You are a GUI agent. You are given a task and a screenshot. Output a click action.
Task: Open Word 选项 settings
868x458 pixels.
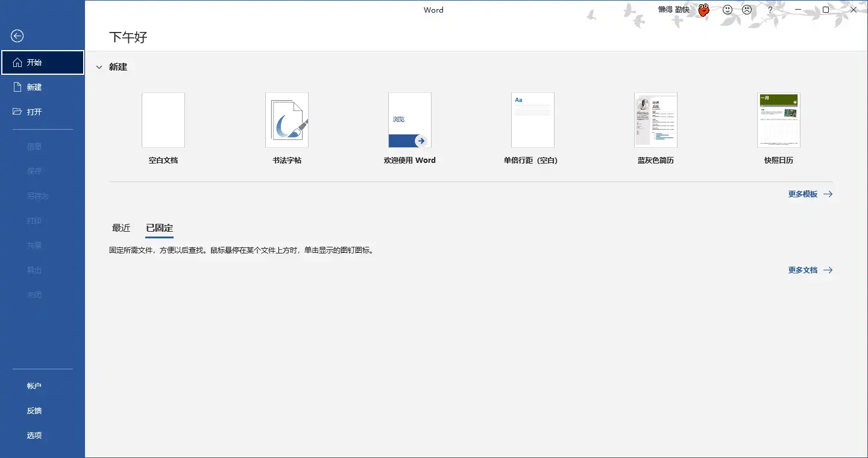(42, 435)
